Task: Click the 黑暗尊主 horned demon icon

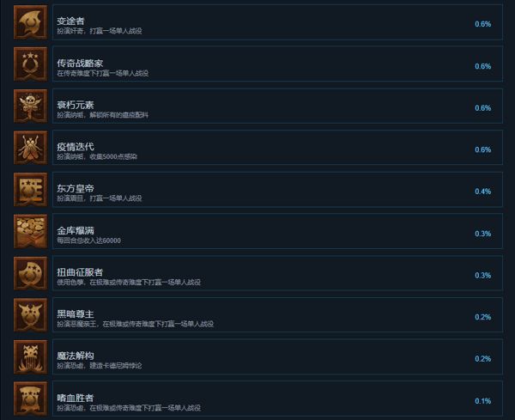Action: pyautogui.click(x=31, y=315)
